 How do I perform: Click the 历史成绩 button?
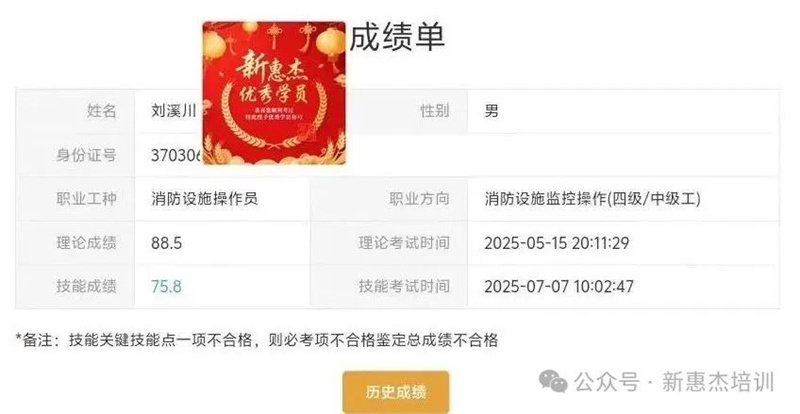[x=396, y=392]
